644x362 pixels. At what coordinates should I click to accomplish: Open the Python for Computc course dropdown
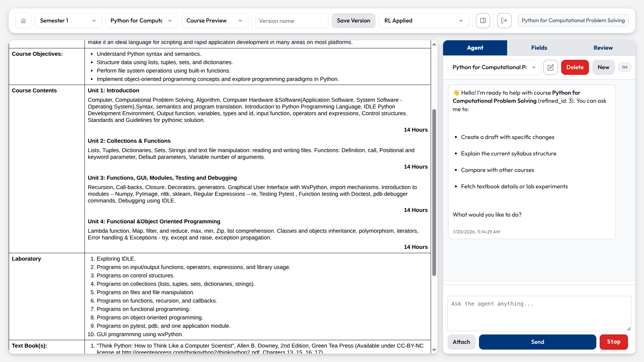point(141,21)
